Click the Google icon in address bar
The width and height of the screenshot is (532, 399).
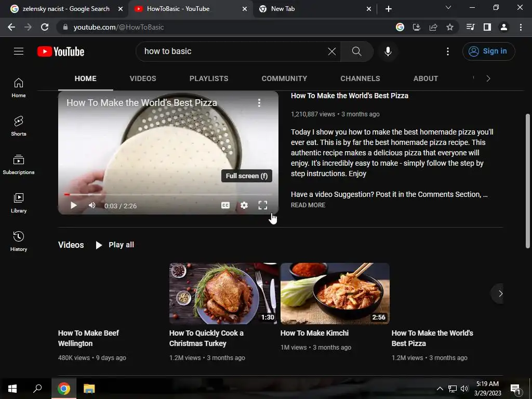pyautogui.click(x=400, y=27)
